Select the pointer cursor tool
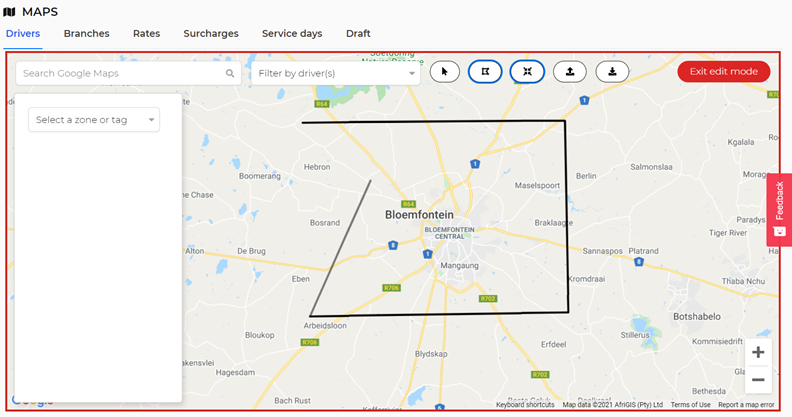792x417 pixels. click(444, 72)
